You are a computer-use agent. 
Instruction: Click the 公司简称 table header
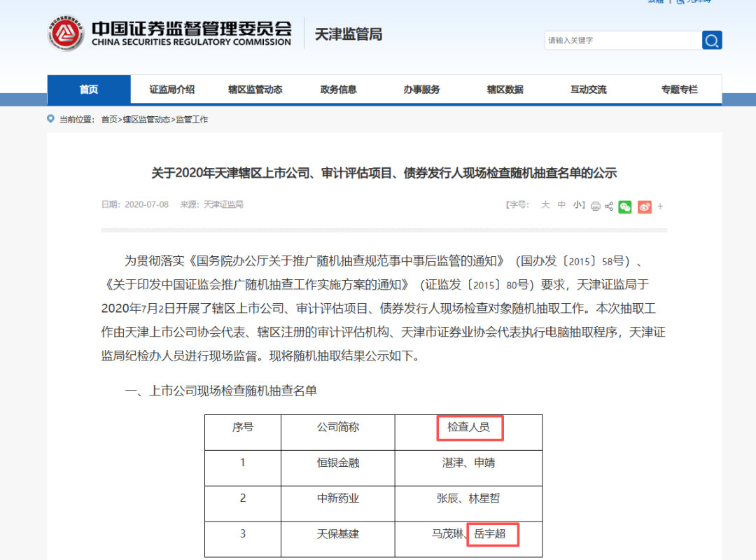click(x=338, y=427)
